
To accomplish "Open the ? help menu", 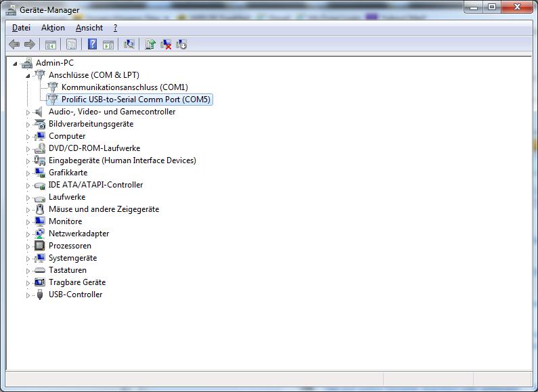I will [x=115, y=28].
